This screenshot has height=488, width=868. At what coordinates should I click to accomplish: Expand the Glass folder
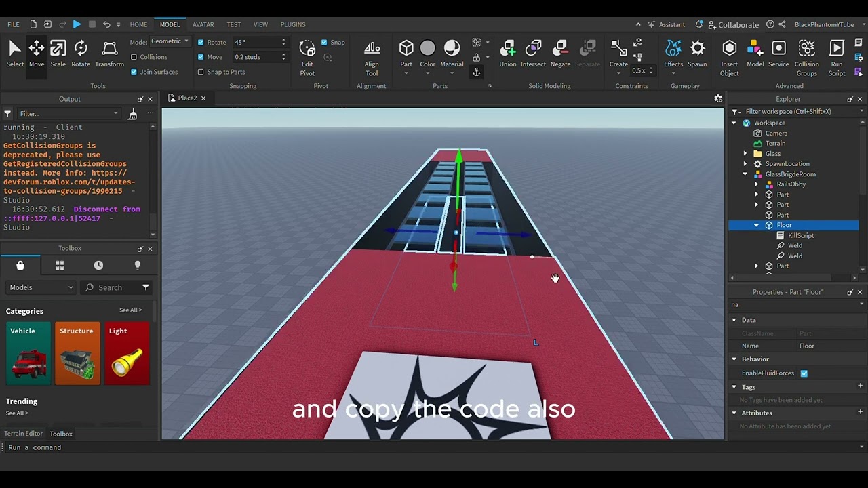pyautogui.click(x=745, y=154)
